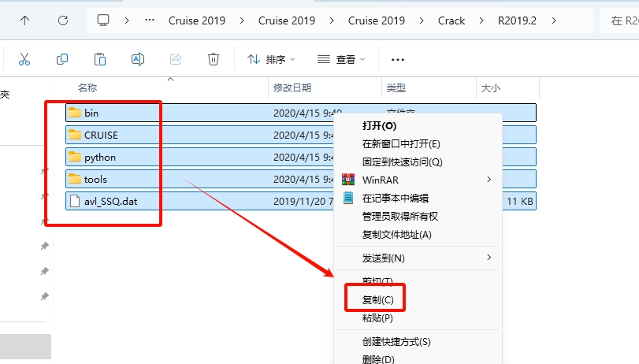This screenshot has height=364, width=639.
Task: Choose 删除(D) from context menu
Action: 418,358
